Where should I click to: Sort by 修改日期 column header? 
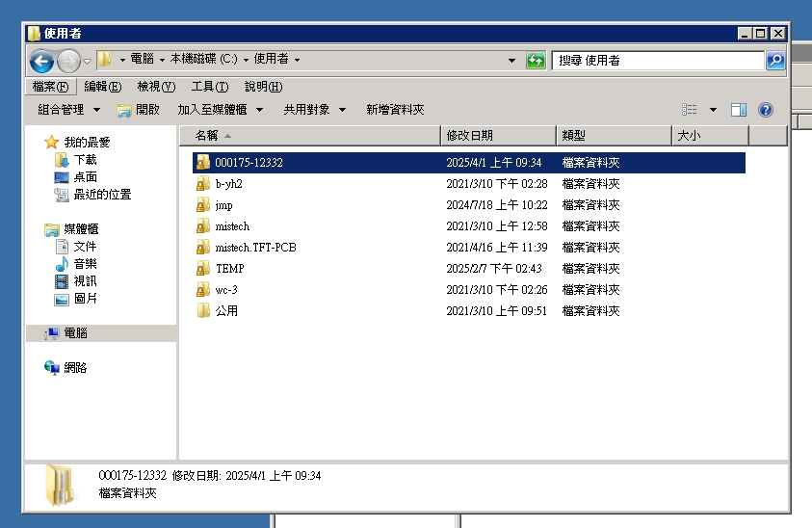coord(498,136)
